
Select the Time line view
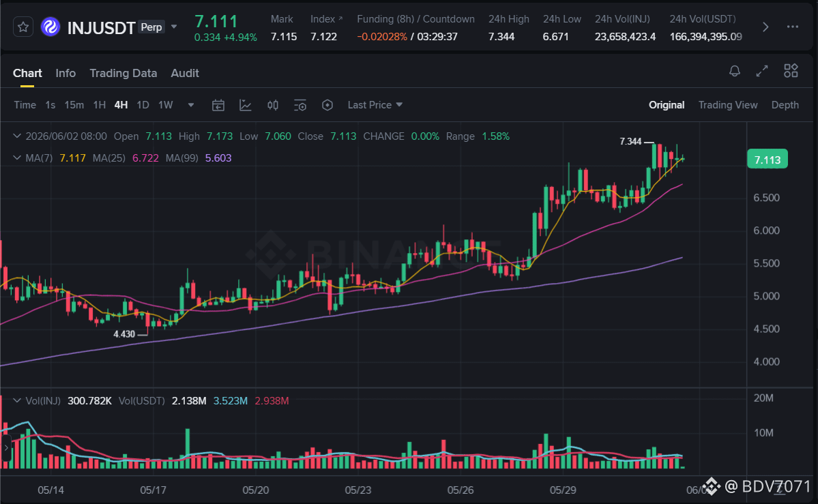(25, 105)
